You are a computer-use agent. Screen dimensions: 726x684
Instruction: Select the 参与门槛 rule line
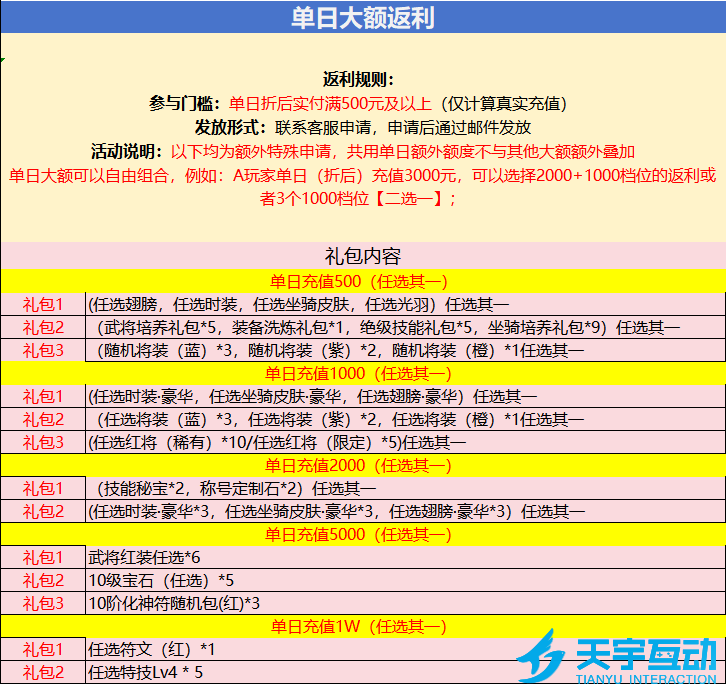pyautogui.click(x=358, y=103)
